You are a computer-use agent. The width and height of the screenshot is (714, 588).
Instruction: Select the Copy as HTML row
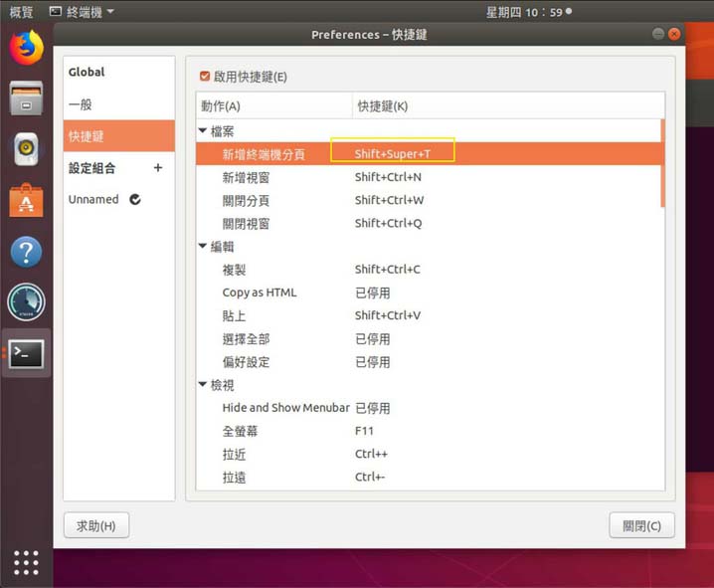click(431, 293)
